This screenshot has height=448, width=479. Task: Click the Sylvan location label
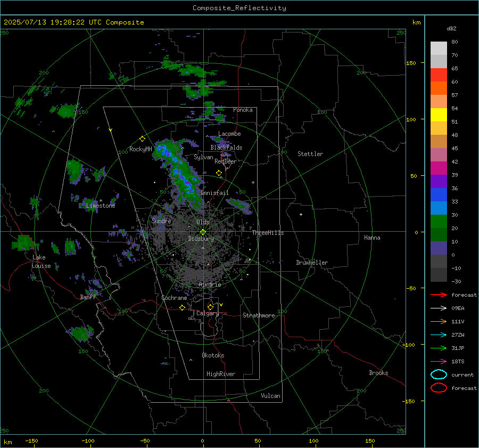[x=203, y=157]
